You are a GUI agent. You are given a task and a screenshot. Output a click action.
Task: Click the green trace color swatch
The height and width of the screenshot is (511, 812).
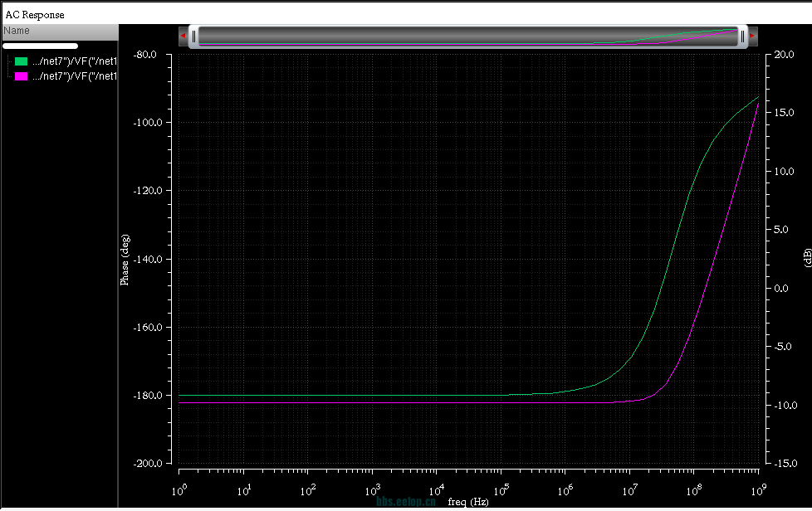tap(22, 61)
